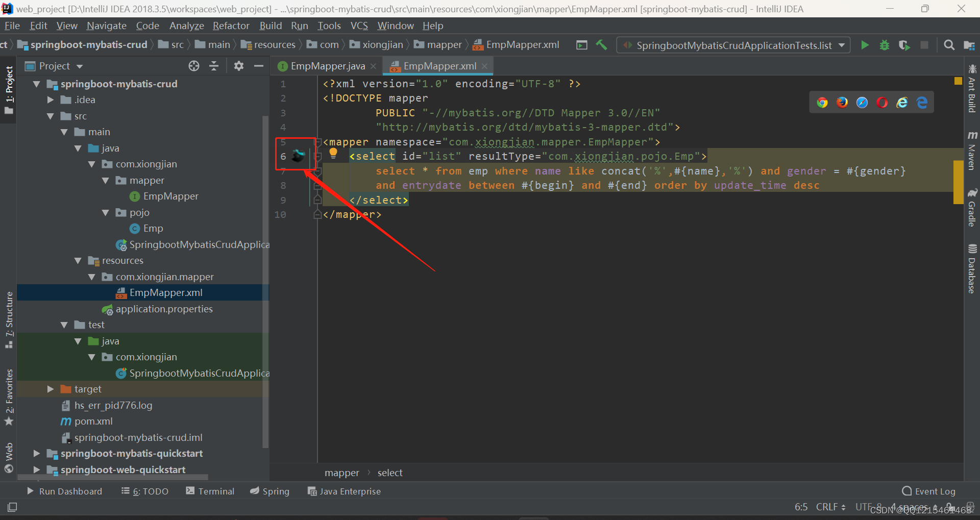This screenshot has width=980, height=520.
Task: Expand the .idea folder
Action: point(51,100)
